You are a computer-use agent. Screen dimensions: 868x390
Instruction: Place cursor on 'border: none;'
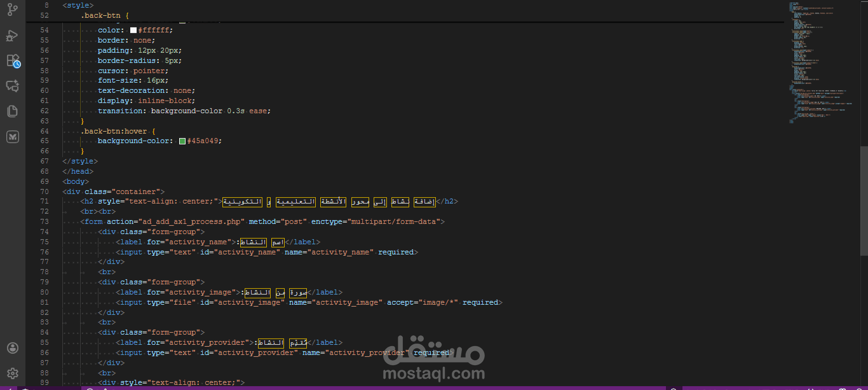coord(126,40)
